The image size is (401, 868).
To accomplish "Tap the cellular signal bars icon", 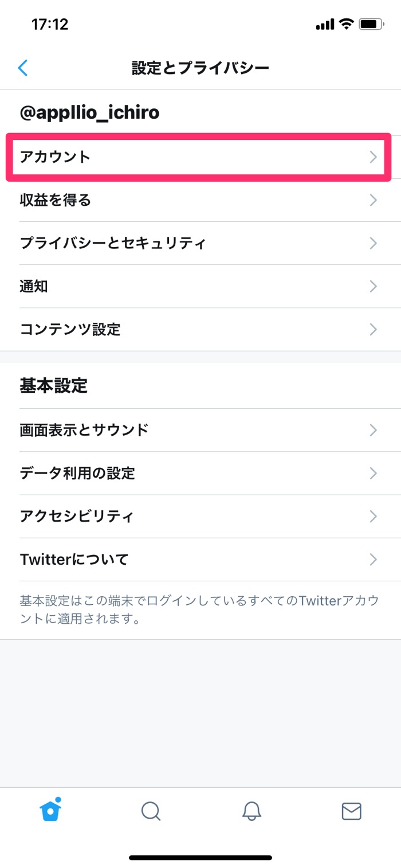I will point(323,24).
